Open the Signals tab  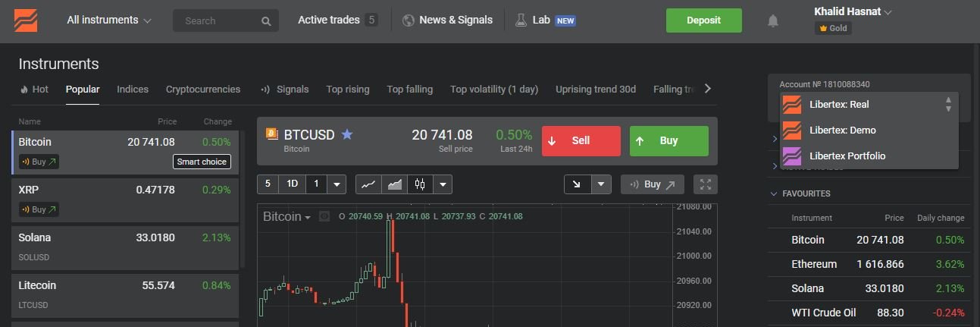284,89
